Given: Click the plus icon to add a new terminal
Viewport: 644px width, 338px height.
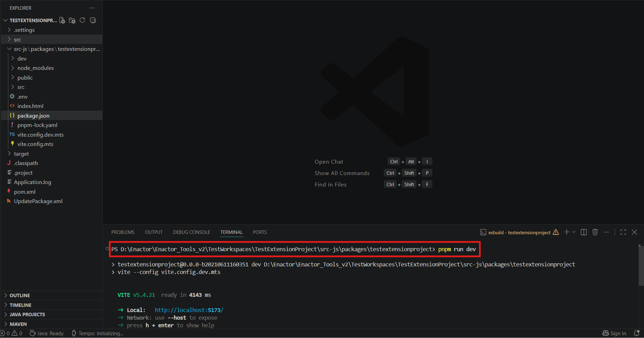Looking at the screenshot, I should click(567, 232).
